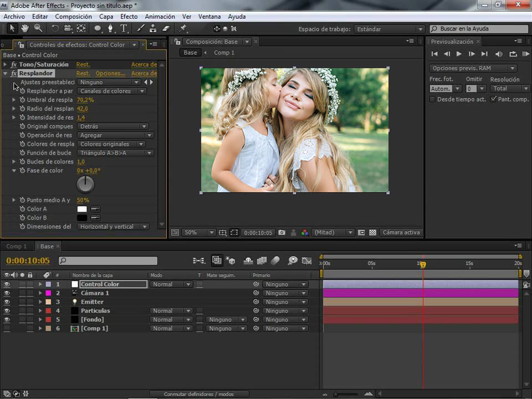This screenshot has width=532, height=399.
Task: Switch to the Comp 1 timeline tab
Action: click(x=17, y=246)
